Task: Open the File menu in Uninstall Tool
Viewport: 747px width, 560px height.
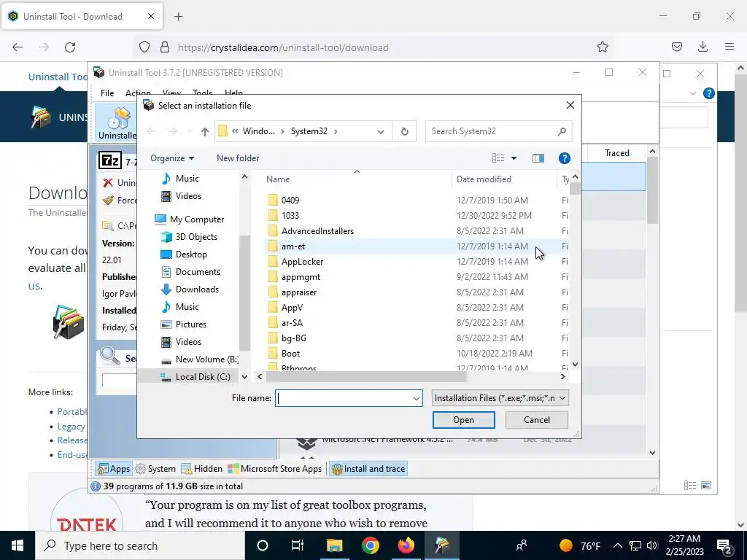Action: (x=107, y=93)
